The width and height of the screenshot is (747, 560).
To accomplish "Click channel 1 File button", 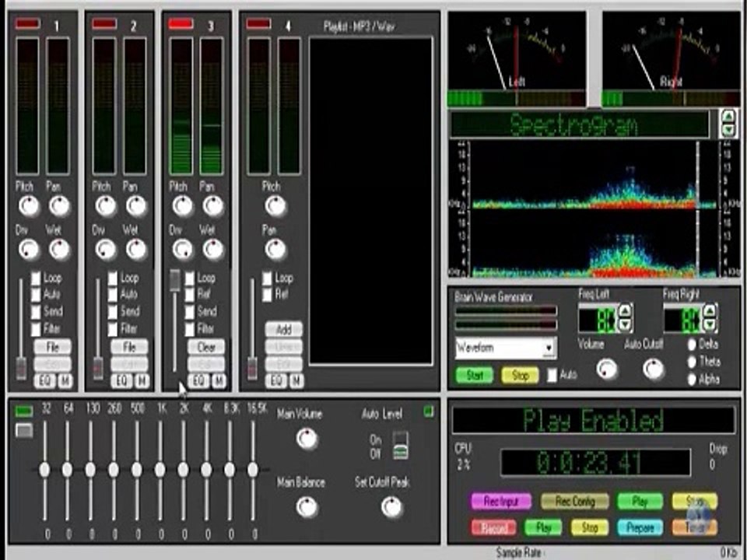I will coord(52,347).
